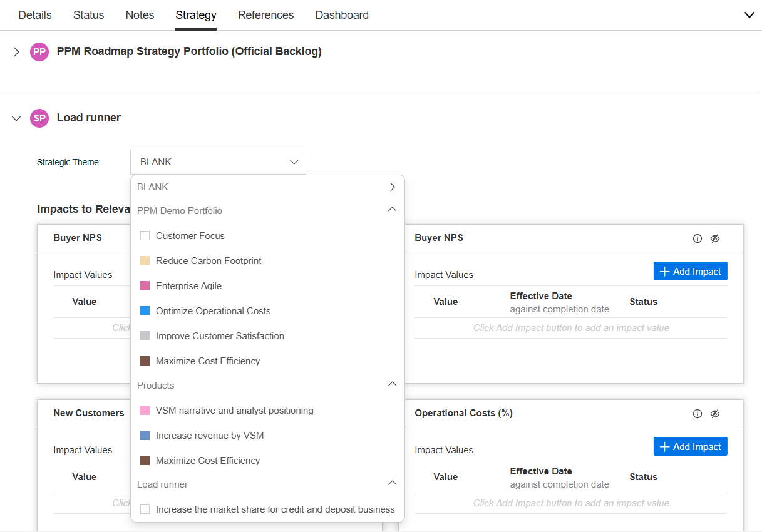Open the References tab

coord(265,15)
